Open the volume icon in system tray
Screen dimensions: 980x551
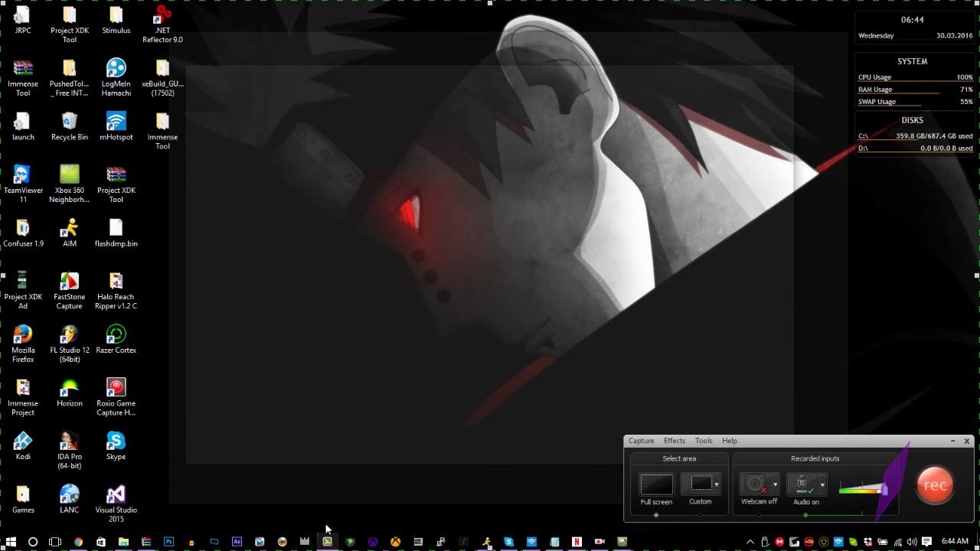[x=911, y=542]
